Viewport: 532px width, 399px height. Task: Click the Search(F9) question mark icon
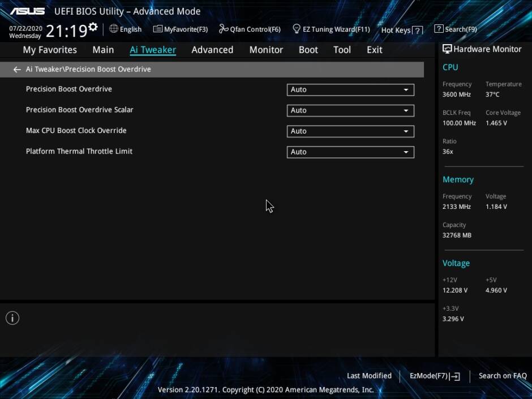tap(439, 29)
